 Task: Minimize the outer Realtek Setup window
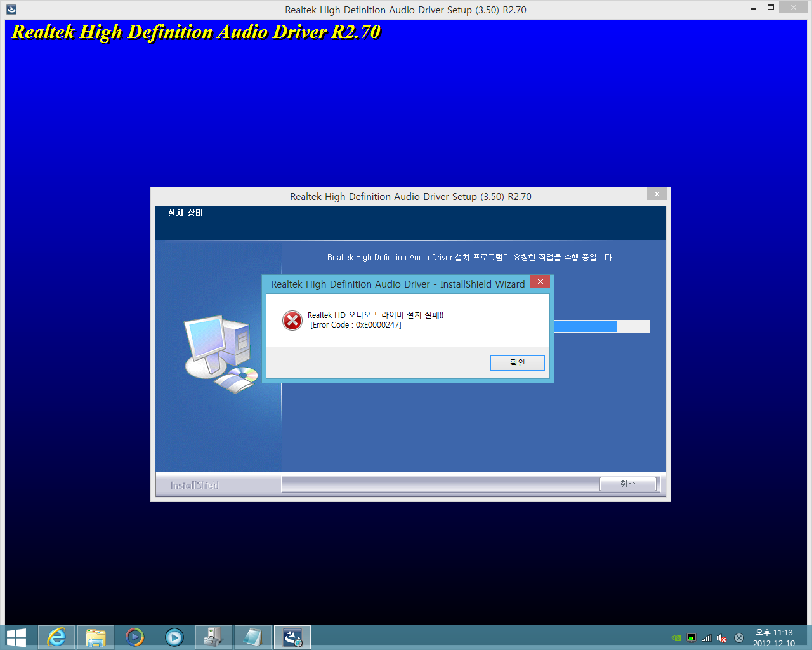pyautogui.click(x=753, y=8)
